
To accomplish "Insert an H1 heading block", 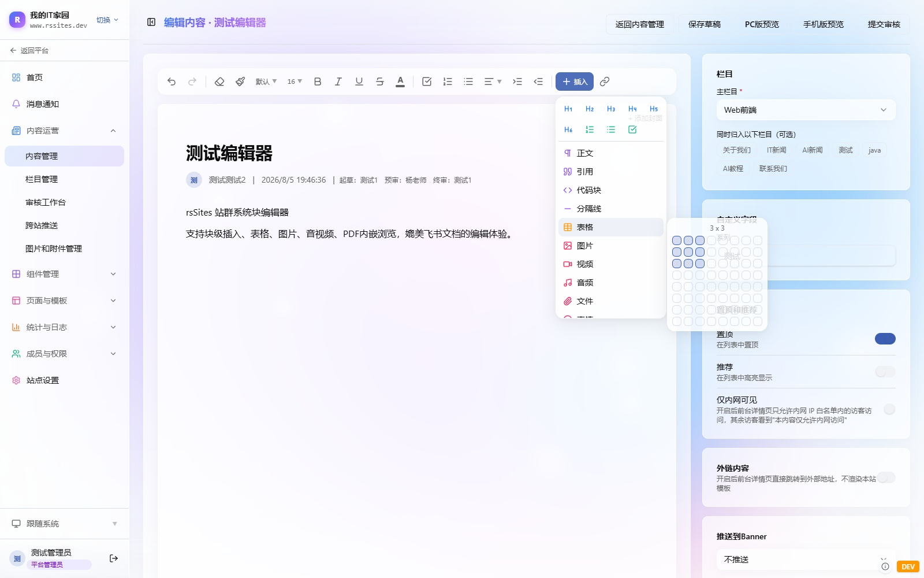I will [x=568, y=109].
